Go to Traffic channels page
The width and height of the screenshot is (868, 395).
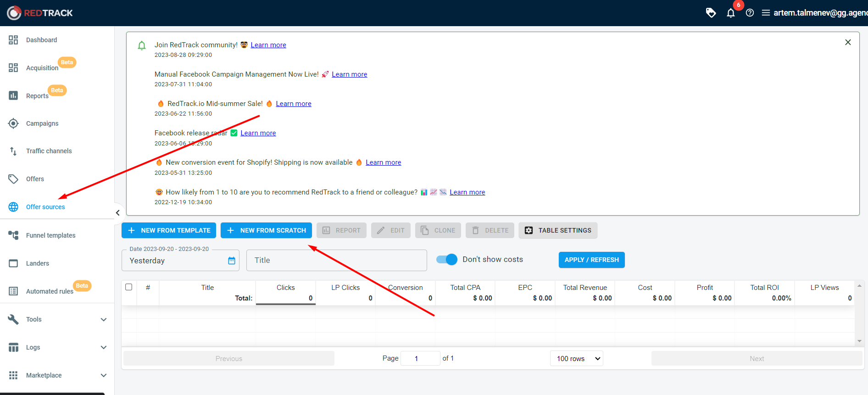coord(49,151)
